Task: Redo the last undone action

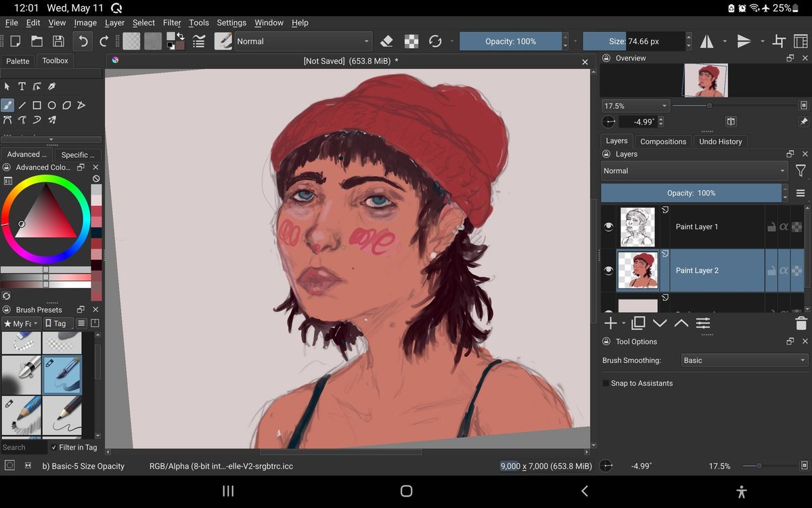Action: tap(104, 41)
